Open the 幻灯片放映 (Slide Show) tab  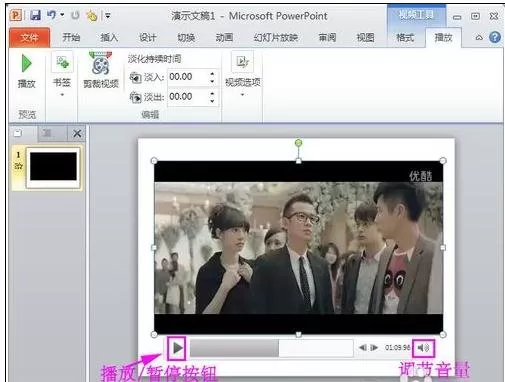(276, 37)
